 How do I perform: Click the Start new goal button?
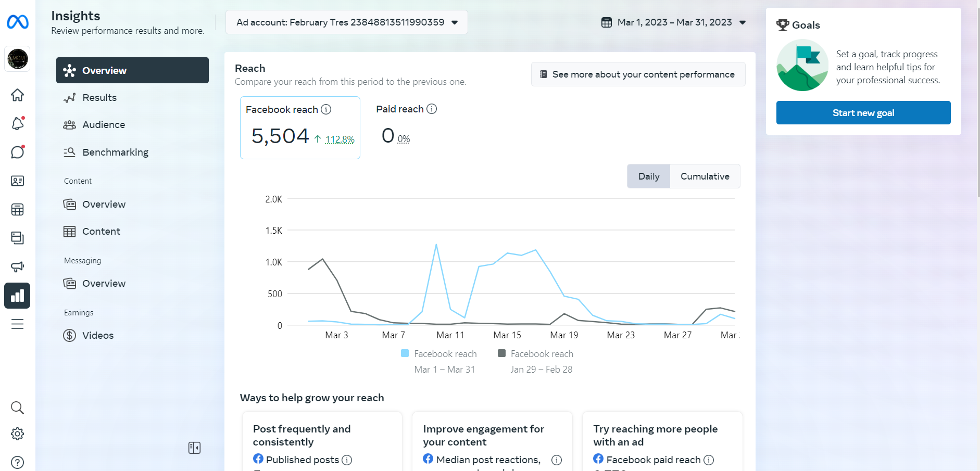[863, 113]
